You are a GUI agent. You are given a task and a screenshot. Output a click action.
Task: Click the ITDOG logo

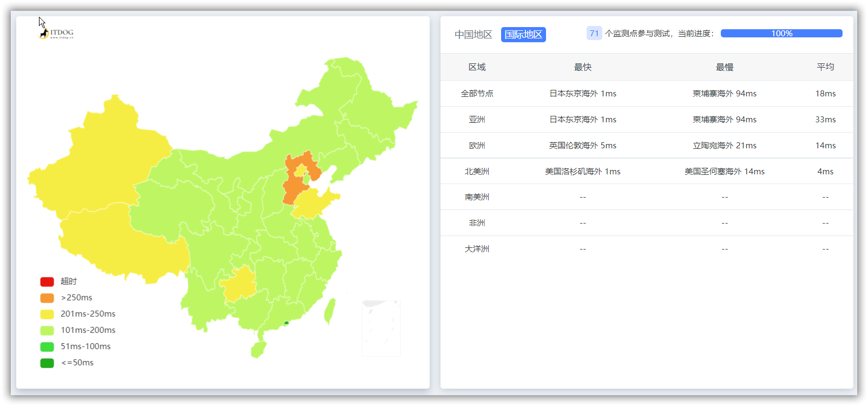(x=56, y=34)
